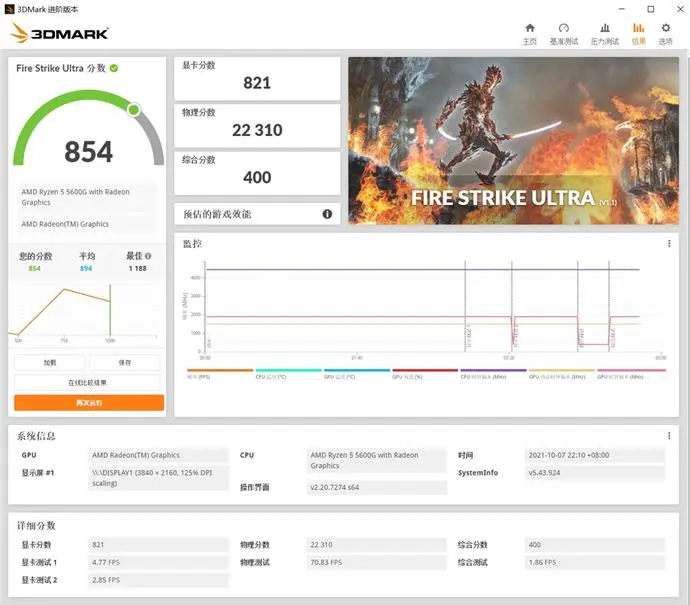This screenshot has width=690, height=605.
Task: Expand the 预估的游戏效能 panel
Action: point(257,214)
